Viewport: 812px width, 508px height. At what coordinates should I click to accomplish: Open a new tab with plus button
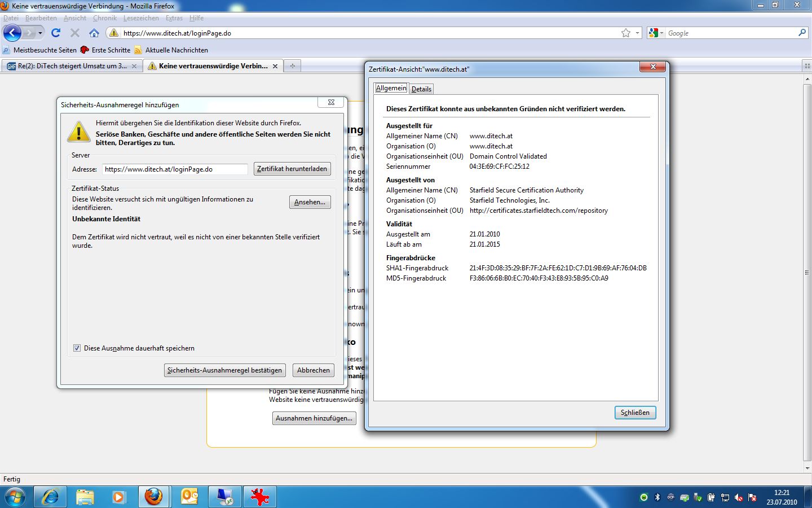click(x=292, y=66)
